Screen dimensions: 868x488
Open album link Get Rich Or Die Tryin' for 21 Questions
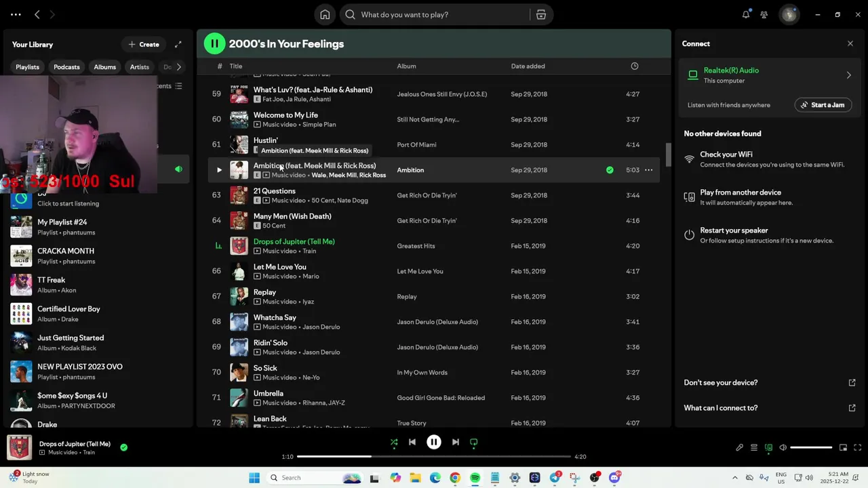(427, 195)
